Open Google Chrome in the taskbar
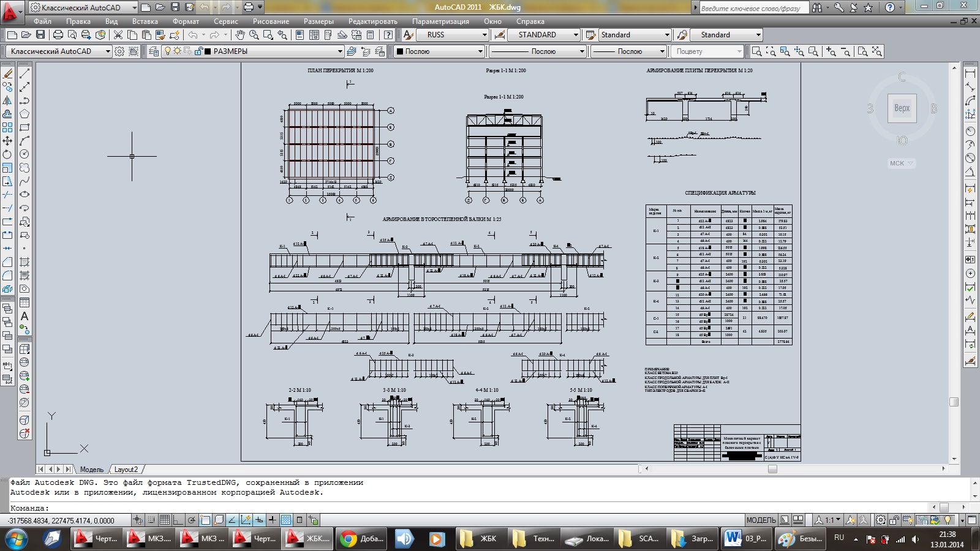 [361, 539]
